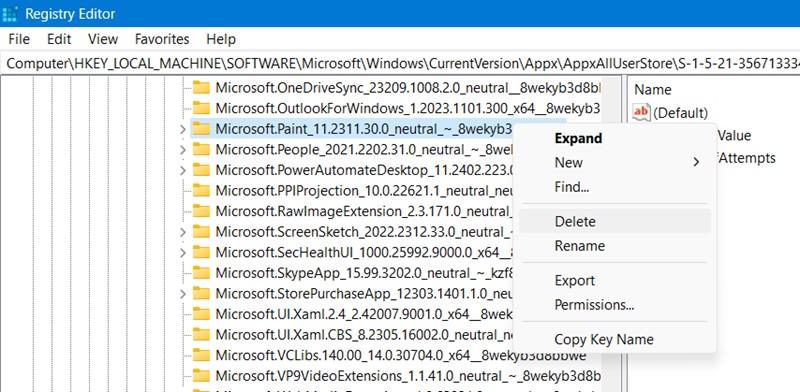Screen dimensions: 800x392
Task: Click the Microsoft.VCLibs.140.00 folder icon
Action: point(202,355)
